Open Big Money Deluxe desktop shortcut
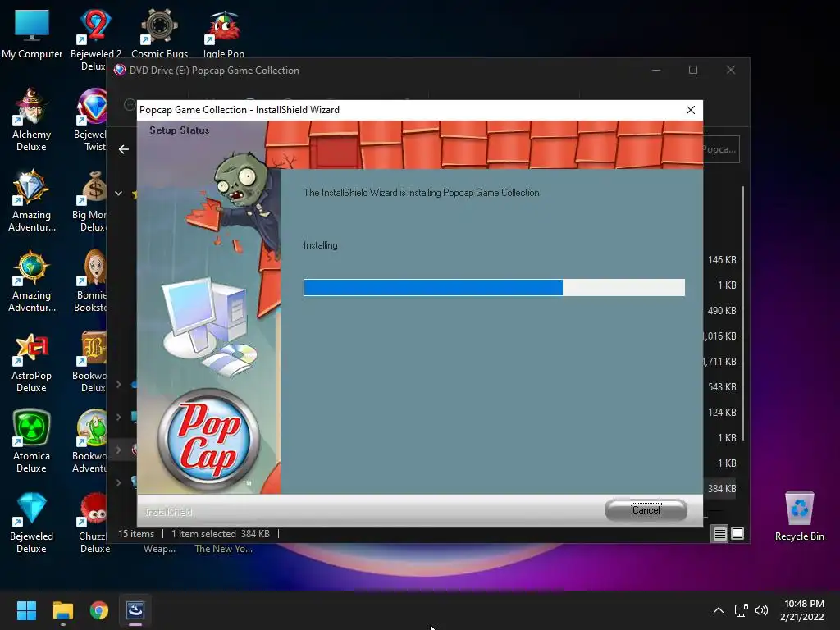Viewport: 840px width, 630px height. [92, 199]
